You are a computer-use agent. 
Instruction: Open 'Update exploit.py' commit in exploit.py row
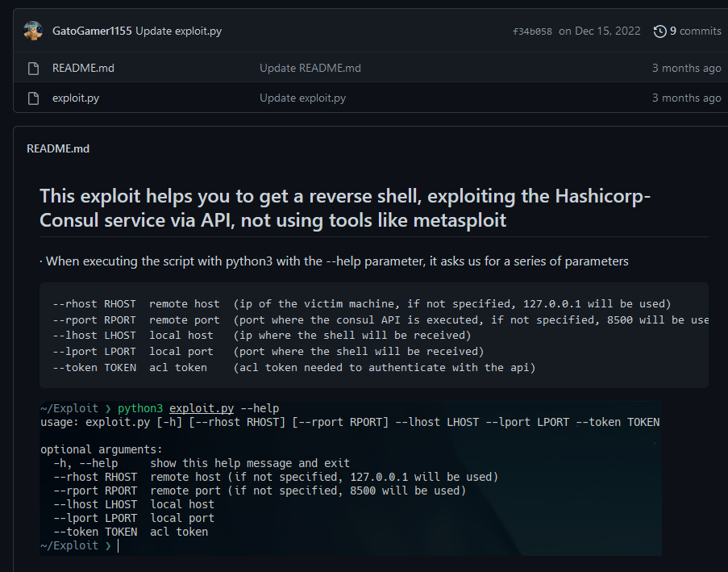(x=302, y=98)
